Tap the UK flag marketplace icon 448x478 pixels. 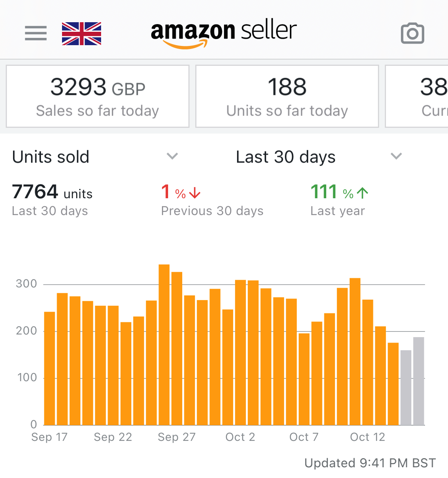pyautogui.click(x=82, y=34)
